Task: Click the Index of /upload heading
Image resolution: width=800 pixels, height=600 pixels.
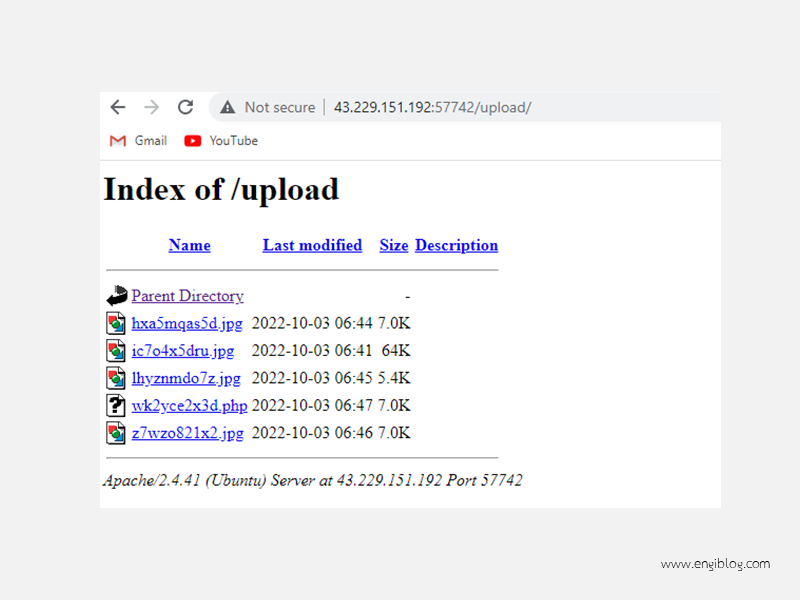Action: [x=221, y=190]
